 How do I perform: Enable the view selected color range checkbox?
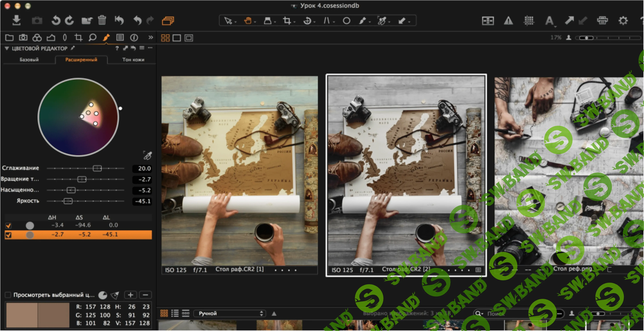8,295
